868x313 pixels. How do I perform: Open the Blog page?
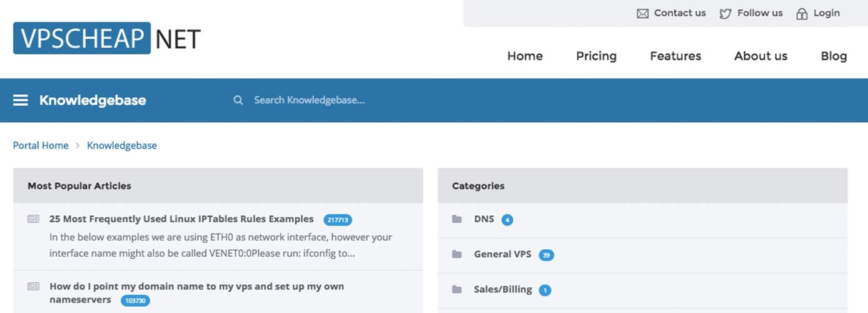(834, 56)
